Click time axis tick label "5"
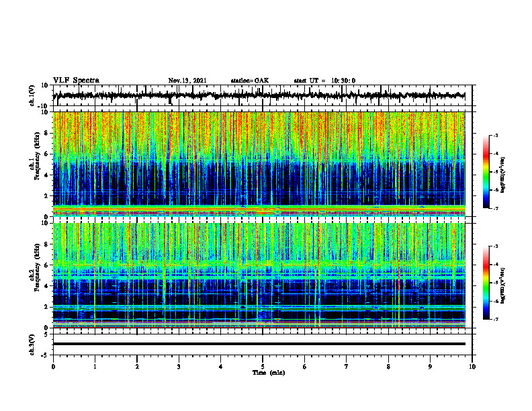Screen dimensions: 532x411 click(x=263, y=367)
